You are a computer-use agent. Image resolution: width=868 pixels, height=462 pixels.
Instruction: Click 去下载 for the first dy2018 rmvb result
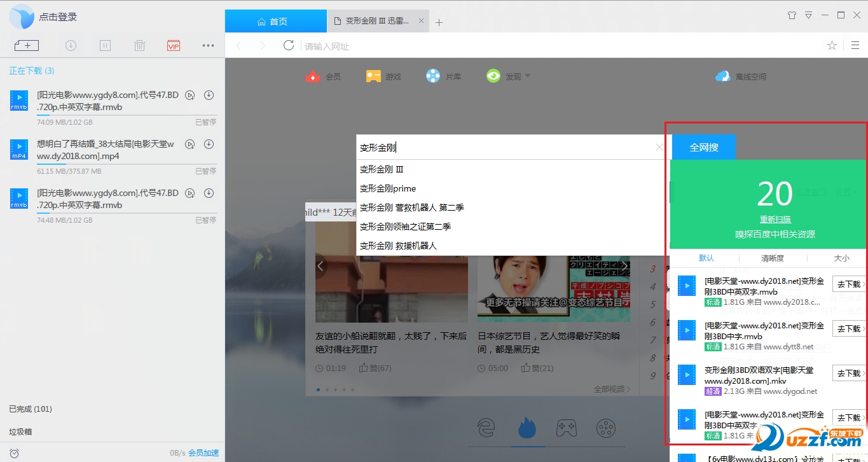849,284
